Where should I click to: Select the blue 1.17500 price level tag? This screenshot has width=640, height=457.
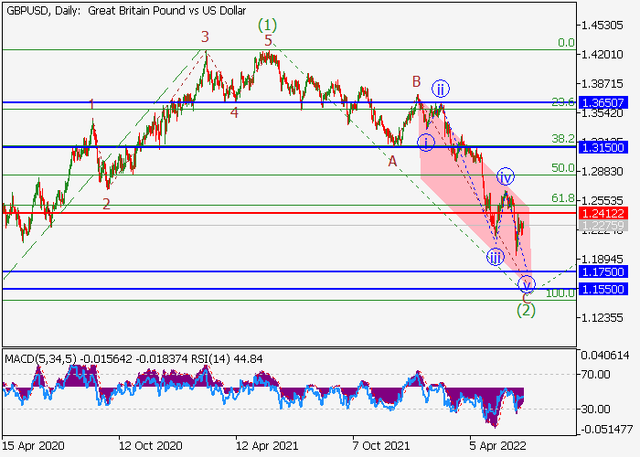608,271
